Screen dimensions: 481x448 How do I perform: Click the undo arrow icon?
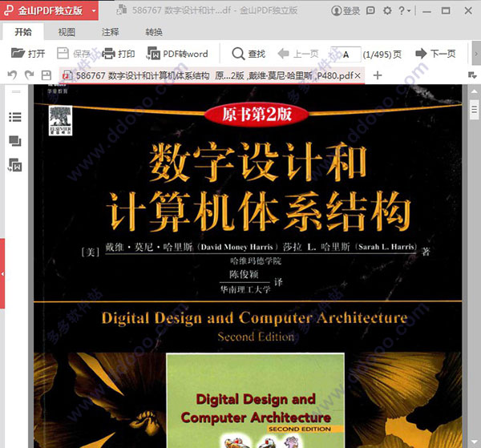[x=12, y=75]
